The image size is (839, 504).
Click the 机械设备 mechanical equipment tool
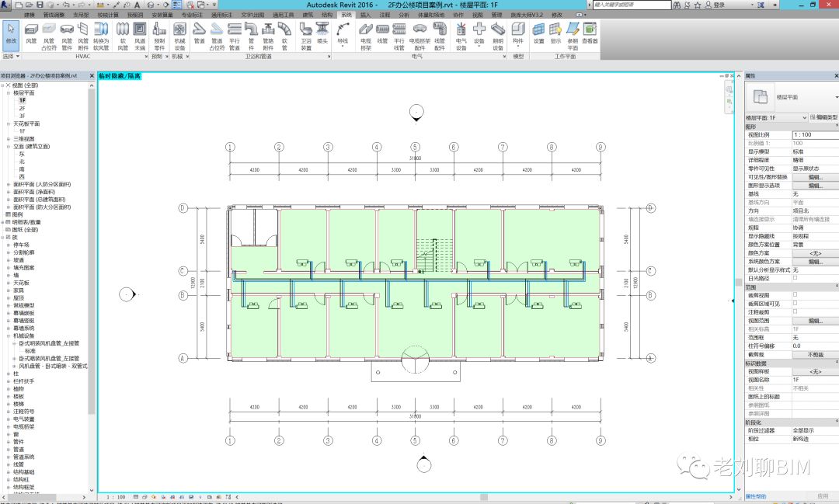(179, 36)
